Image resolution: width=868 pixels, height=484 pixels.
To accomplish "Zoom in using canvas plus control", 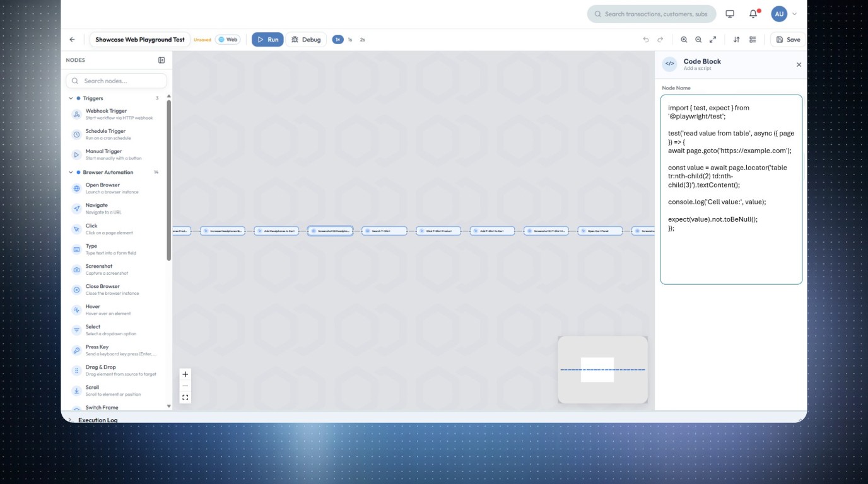I will [185, 374].
